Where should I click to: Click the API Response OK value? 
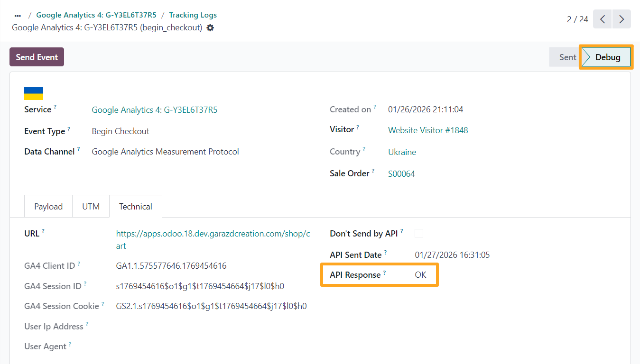point(420,275)
